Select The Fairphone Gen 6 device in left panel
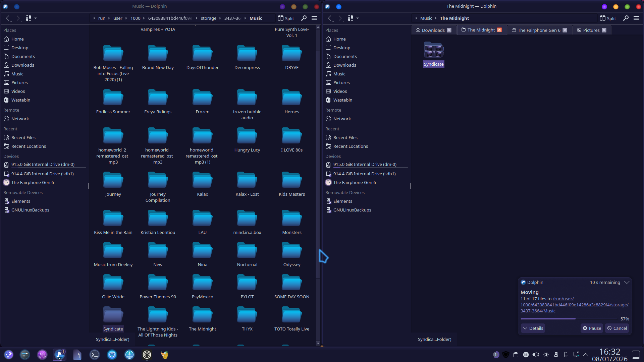Screen dimensions: 644x362 [32, 182]
